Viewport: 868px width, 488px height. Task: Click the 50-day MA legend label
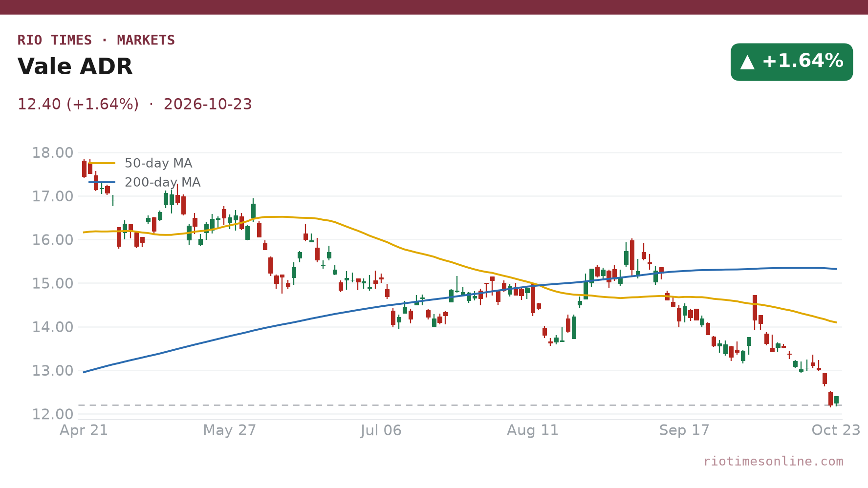pyautogui.click(x=158, y=163)
